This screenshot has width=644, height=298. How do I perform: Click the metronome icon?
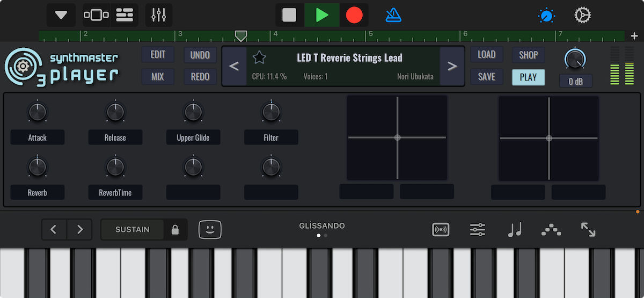[393, 15]
